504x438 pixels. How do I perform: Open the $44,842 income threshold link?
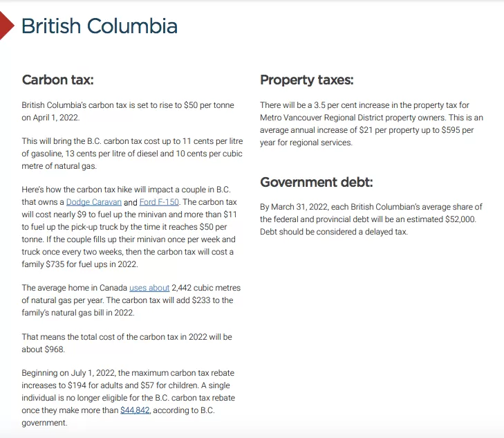[135, 410]
